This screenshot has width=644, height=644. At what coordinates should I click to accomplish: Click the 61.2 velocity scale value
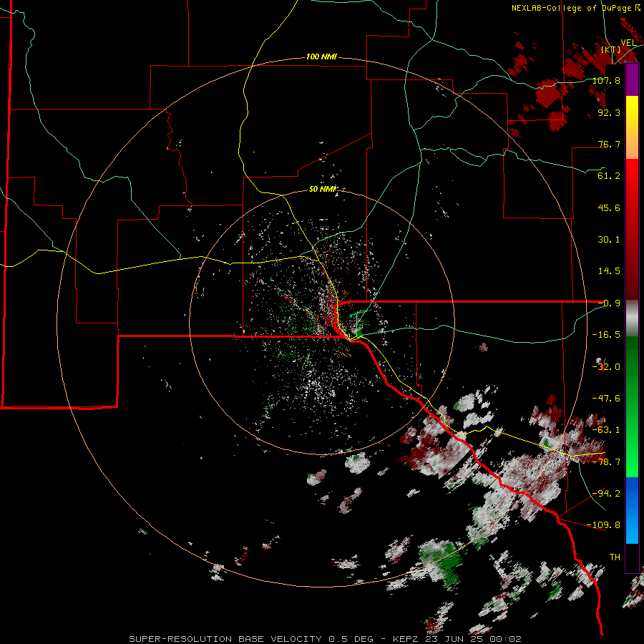pos(609,176)
